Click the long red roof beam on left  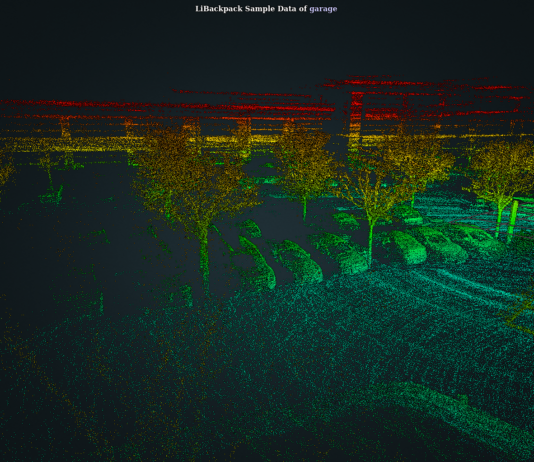tap(167, 106)
